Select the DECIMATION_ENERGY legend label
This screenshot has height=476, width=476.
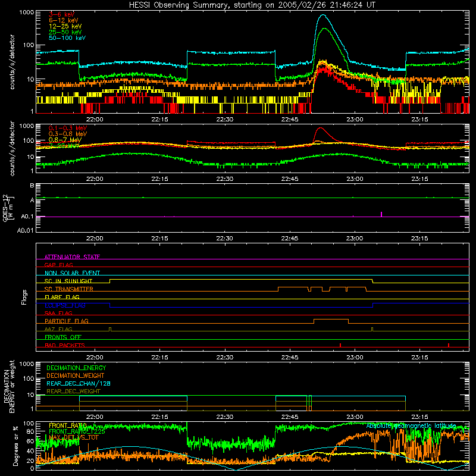pos(76,368)
